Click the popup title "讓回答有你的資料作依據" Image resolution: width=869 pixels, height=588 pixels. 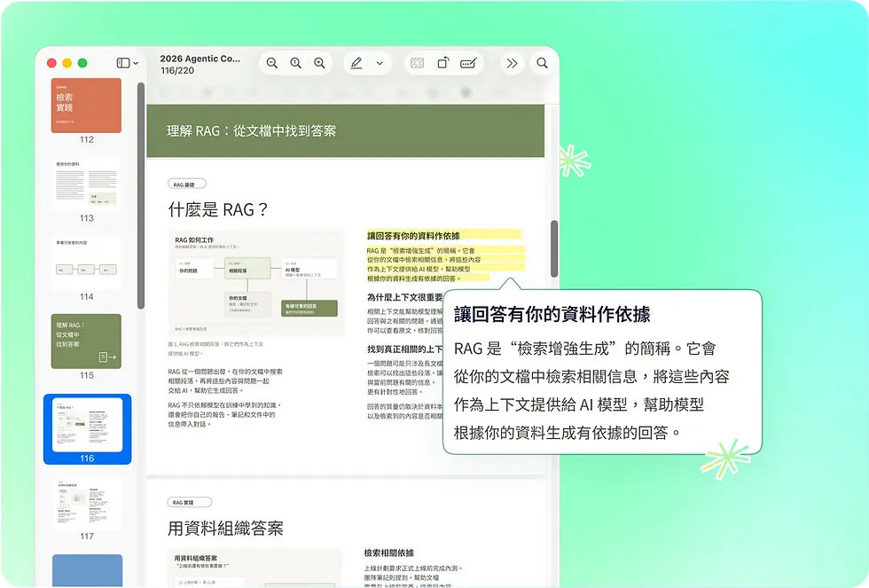(x=552, y=314)
